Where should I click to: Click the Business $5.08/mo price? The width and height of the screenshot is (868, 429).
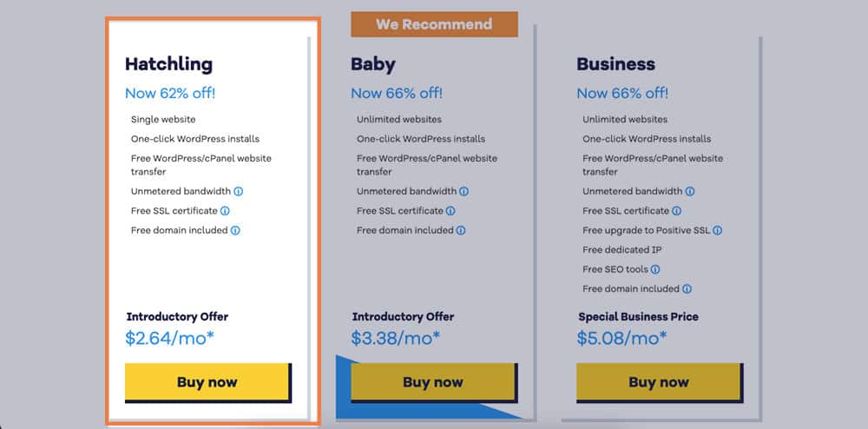621,338
